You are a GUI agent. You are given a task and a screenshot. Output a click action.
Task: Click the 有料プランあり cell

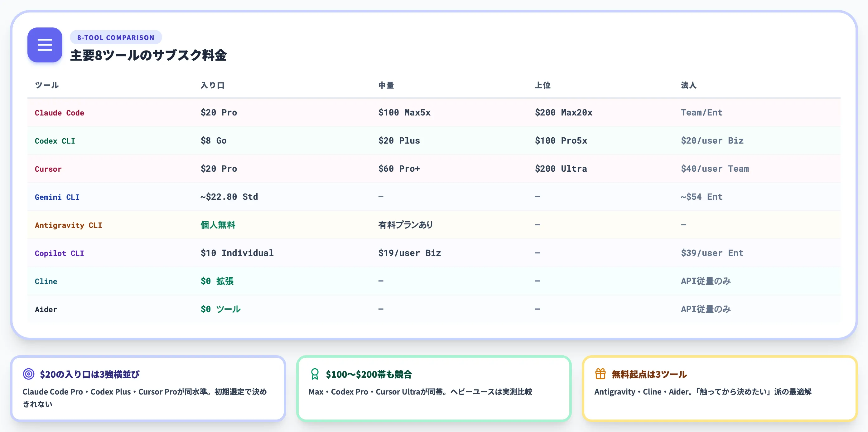406,225
